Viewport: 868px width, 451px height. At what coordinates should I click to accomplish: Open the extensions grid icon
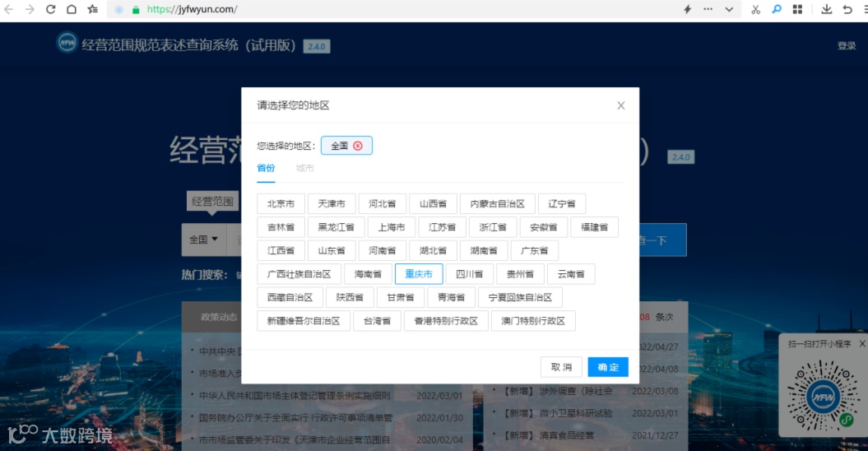(x=798, y=9)
